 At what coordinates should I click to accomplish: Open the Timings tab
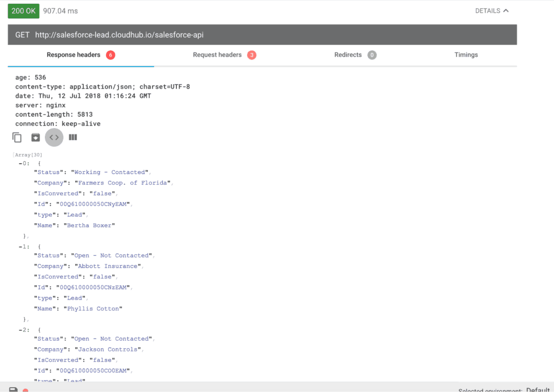click(466, 55)
